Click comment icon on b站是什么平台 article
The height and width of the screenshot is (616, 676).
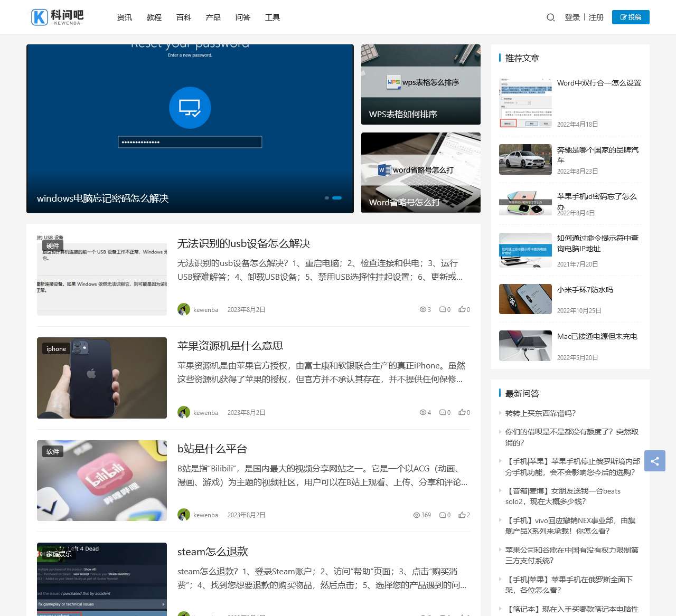pos(443,515)
